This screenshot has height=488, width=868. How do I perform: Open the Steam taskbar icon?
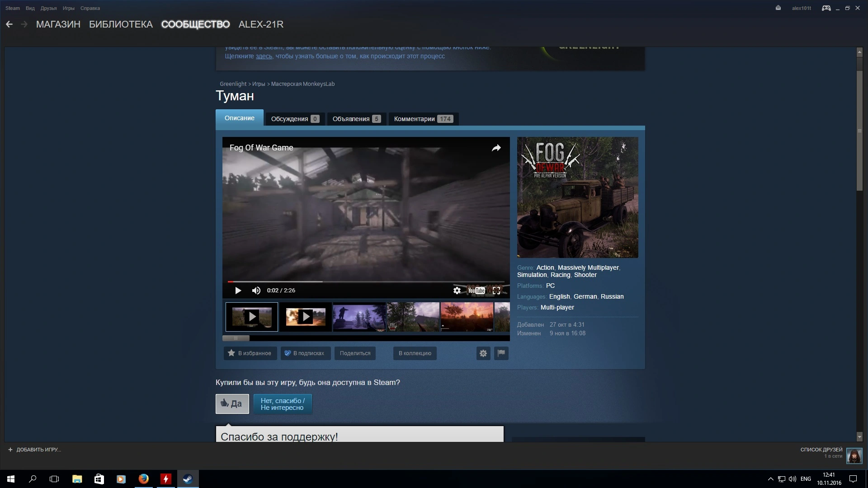point(188,479)
